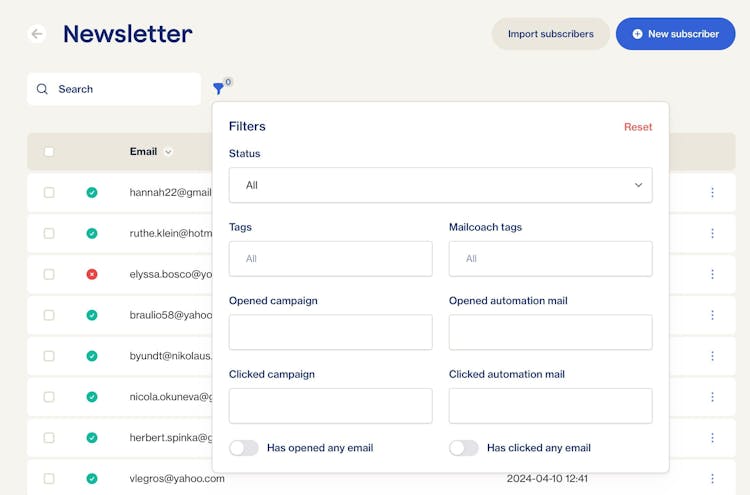Click the New subscriber button
The width and height of the screenshot is (750, 495).
675,34
